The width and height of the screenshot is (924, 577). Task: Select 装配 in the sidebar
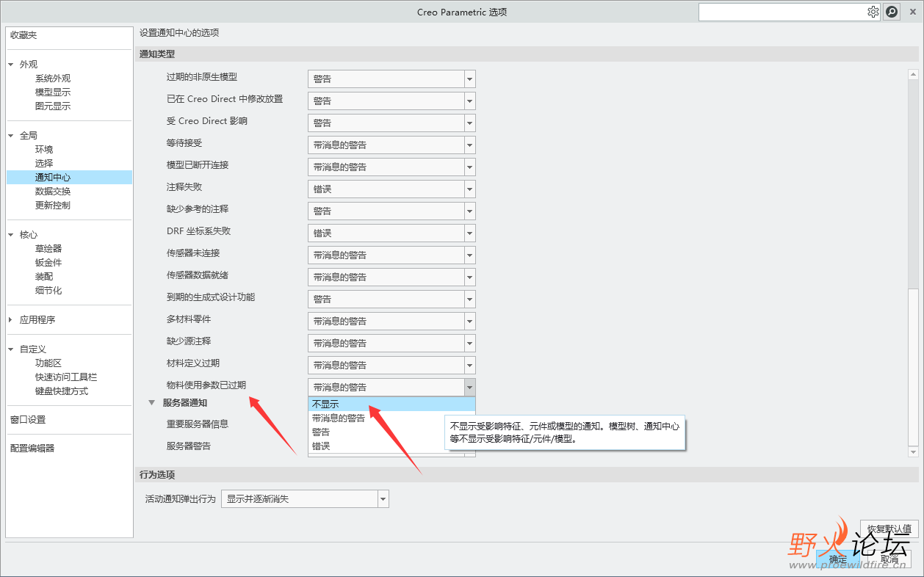click(x=44, y=277)
